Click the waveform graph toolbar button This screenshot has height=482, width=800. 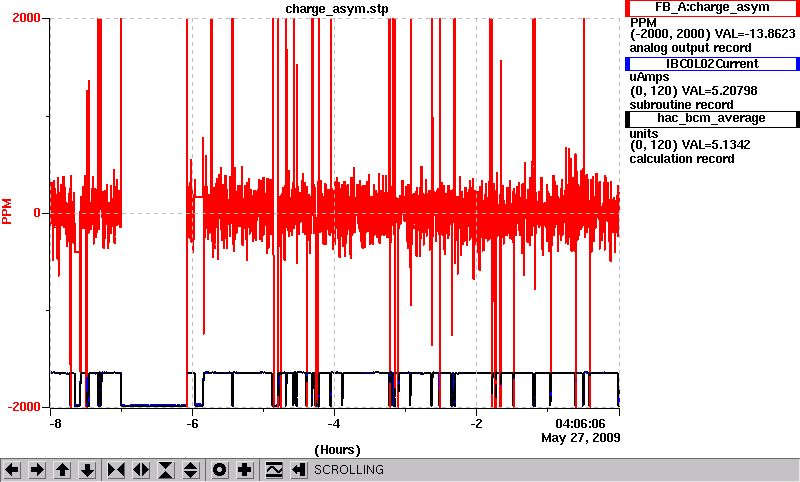coord(274,470)
